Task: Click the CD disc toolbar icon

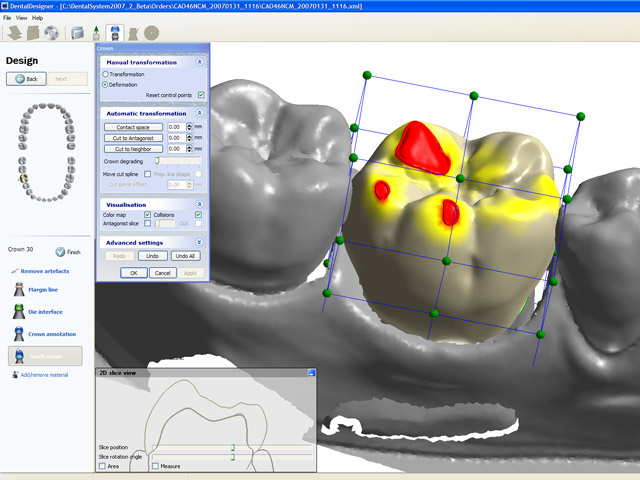Action: pyautogui.click(x=51, y=33)
